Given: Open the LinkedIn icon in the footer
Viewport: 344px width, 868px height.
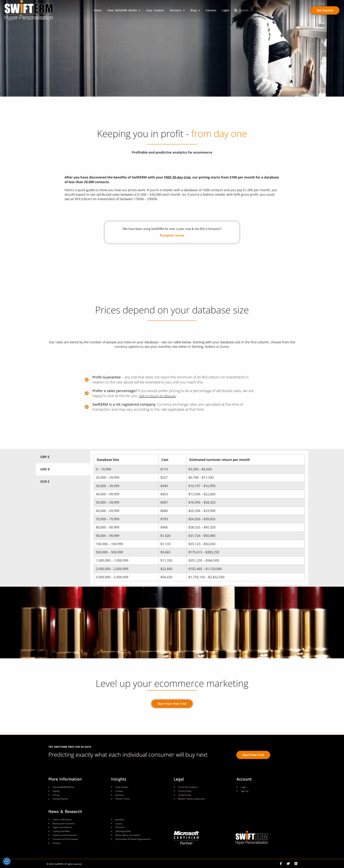Looking at the screenshot, I should point(296,863).
